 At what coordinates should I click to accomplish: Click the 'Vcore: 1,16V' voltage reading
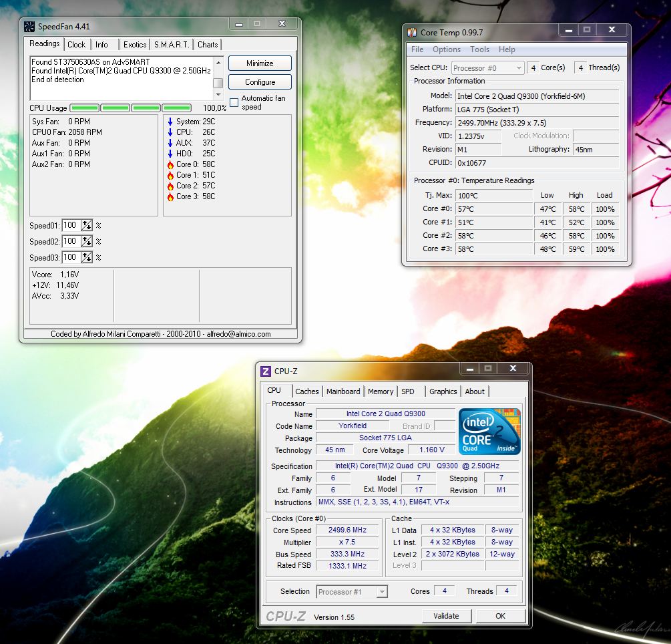pyautogui.click(x=55, y=275)
